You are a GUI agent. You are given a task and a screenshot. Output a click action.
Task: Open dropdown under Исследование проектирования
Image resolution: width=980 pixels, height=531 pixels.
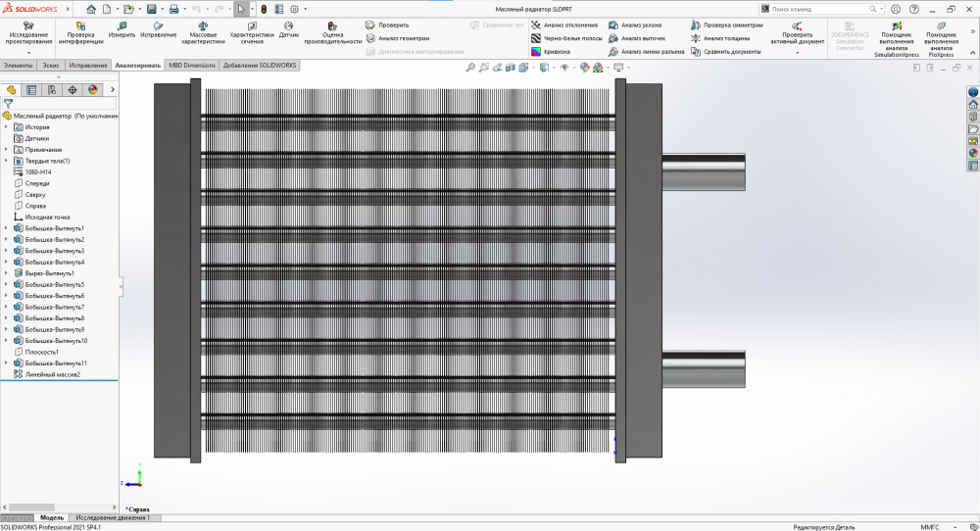[x=28, y=53]
